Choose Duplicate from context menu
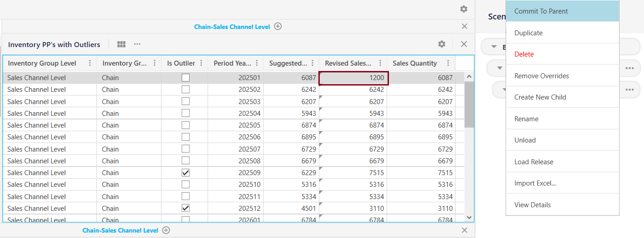 (562, 33)
